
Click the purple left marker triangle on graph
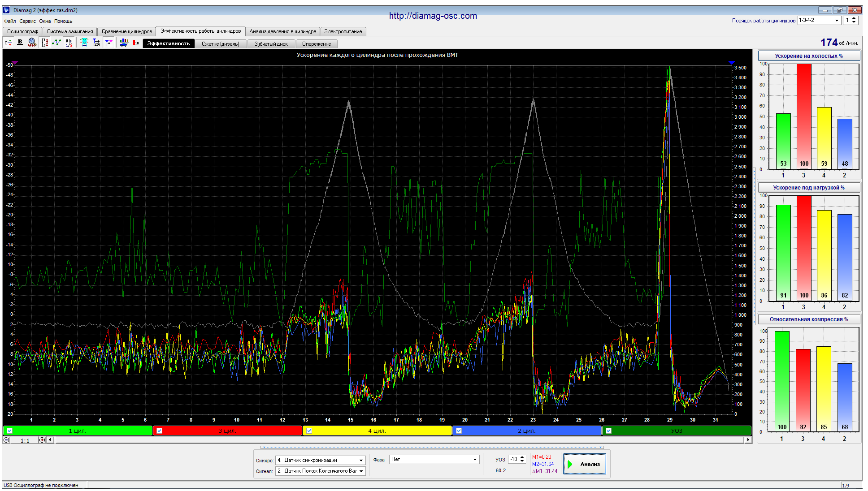[15, 63]
